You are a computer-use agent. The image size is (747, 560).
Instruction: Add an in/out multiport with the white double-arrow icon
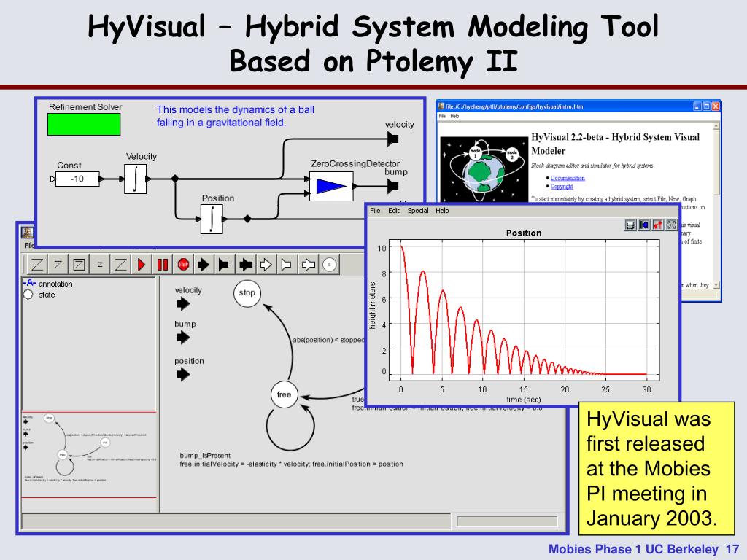click(x=309, y=264)
